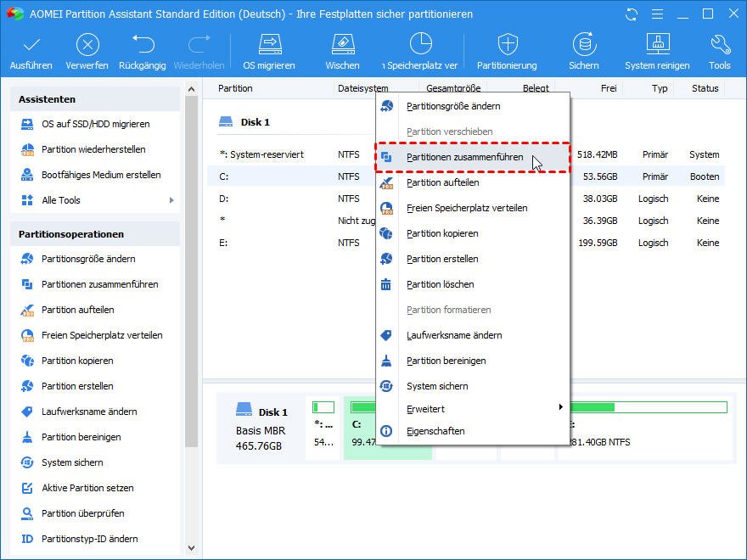Click the System sichern icon in sidebar
The width and height of the screenshot is (747, 560).
pos(27,462)
